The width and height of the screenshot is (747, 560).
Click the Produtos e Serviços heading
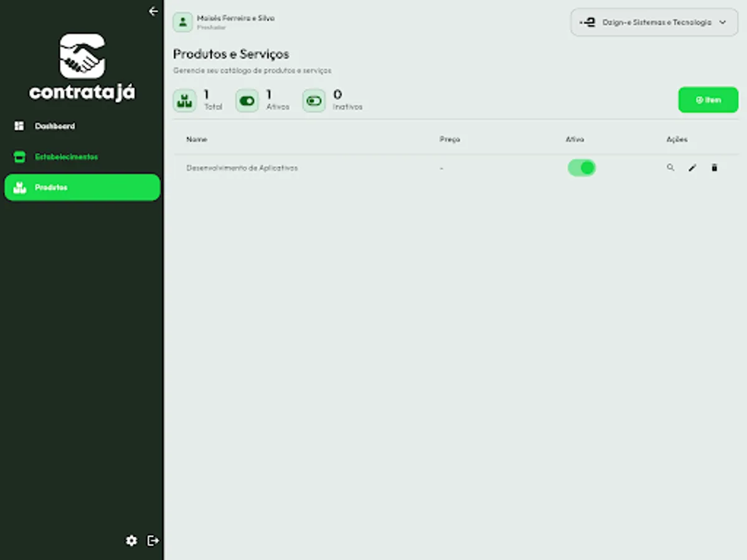(231, 54)
